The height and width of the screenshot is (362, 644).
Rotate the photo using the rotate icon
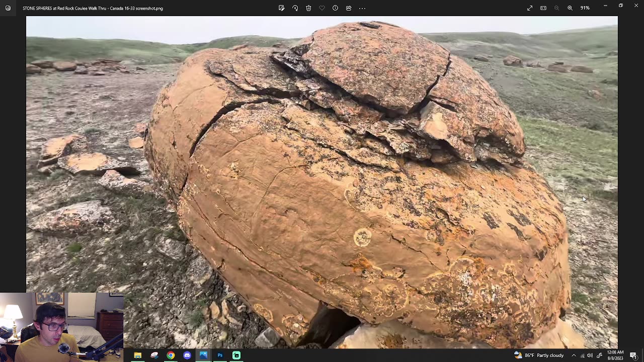(295, 8)
